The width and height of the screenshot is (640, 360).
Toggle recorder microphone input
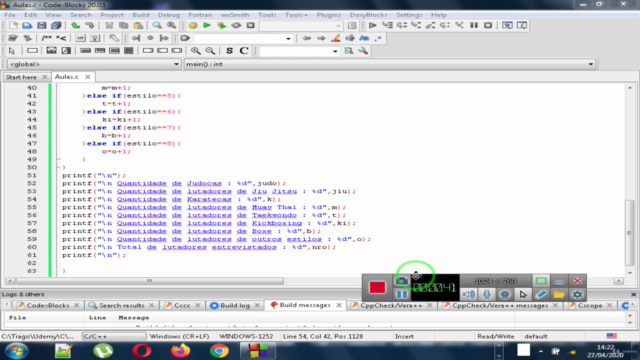click(x=487, y=294)
